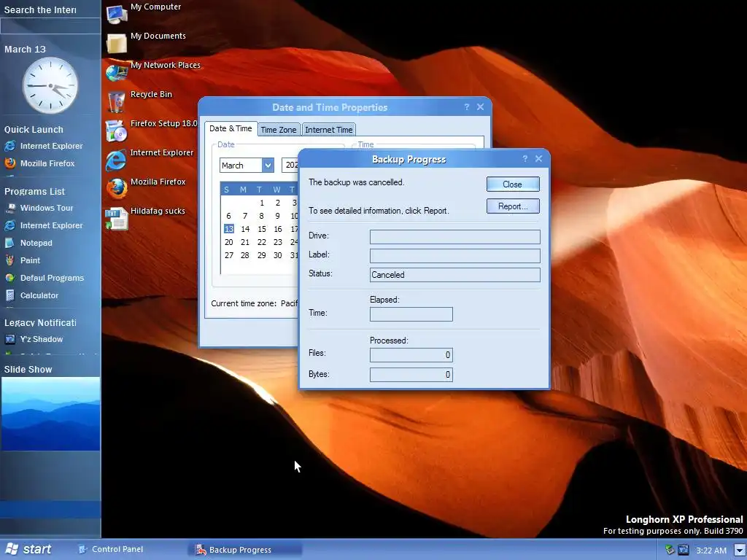The image size is (747, 560).
Task: Click the Drive field in Backup Progress
Action: pos(455,237)
